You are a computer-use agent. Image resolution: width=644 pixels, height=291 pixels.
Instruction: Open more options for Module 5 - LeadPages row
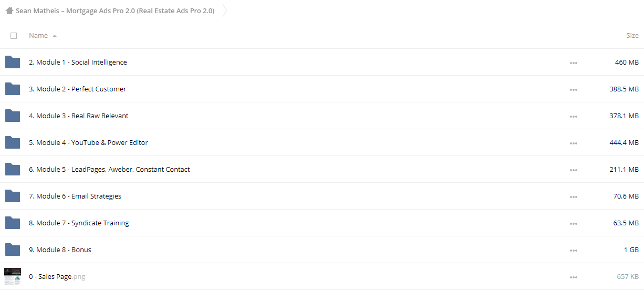573,170
